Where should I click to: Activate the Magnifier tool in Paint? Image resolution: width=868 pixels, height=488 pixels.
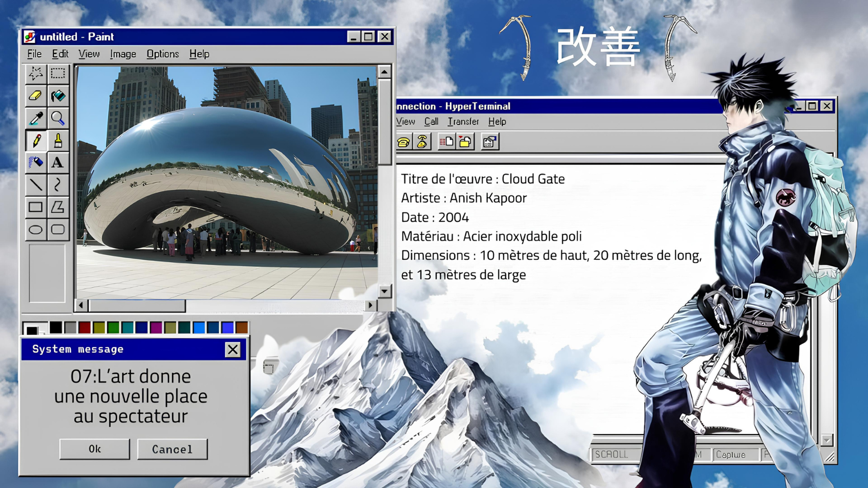[58, 118]
